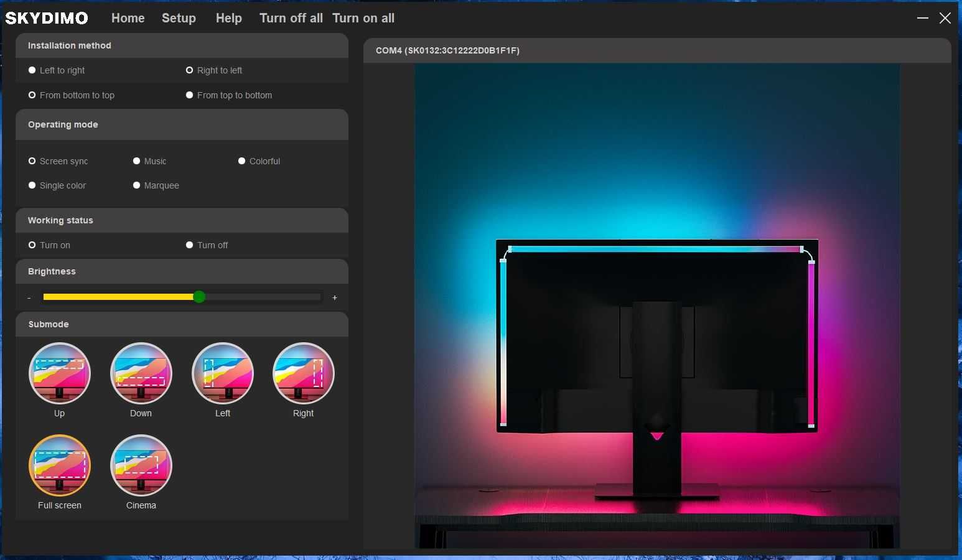Screen dimensions: 962x560
Task: Click the Brightness section header
Action: tap(182, 271)
